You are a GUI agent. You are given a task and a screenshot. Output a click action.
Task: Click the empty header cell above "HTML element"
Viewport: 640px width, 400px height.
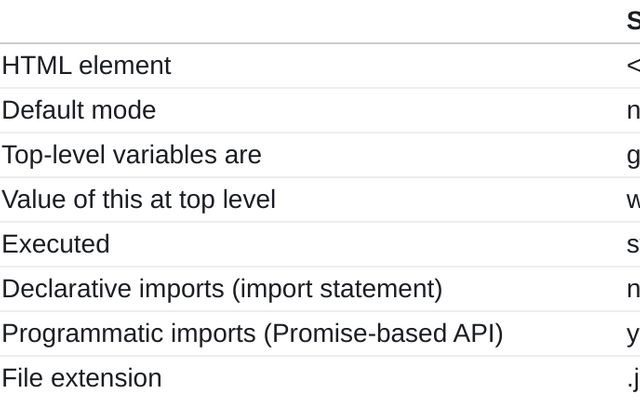coord(300,21)
